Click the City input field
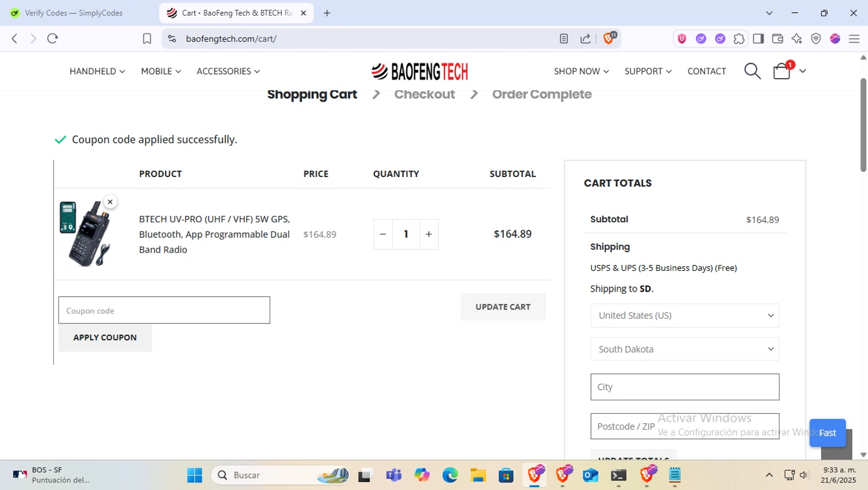This screenshot has width=868, height=490. 685,387
